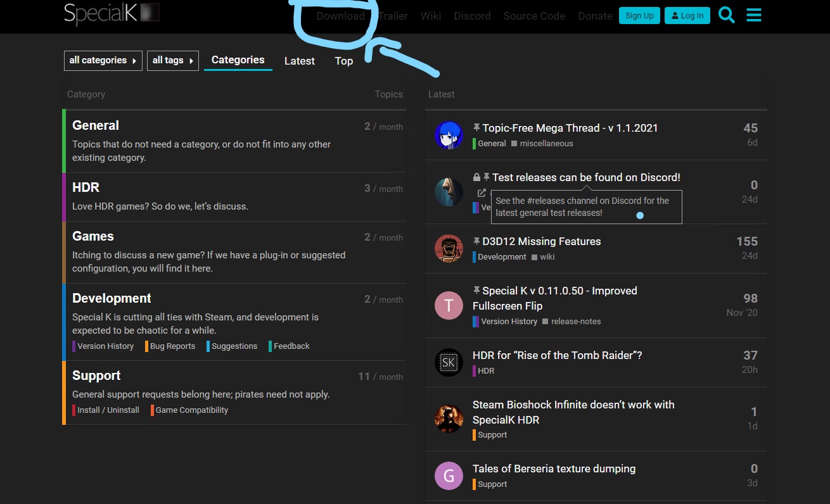
Task: Switch to the Top tab
Action: tap(343, 61)
